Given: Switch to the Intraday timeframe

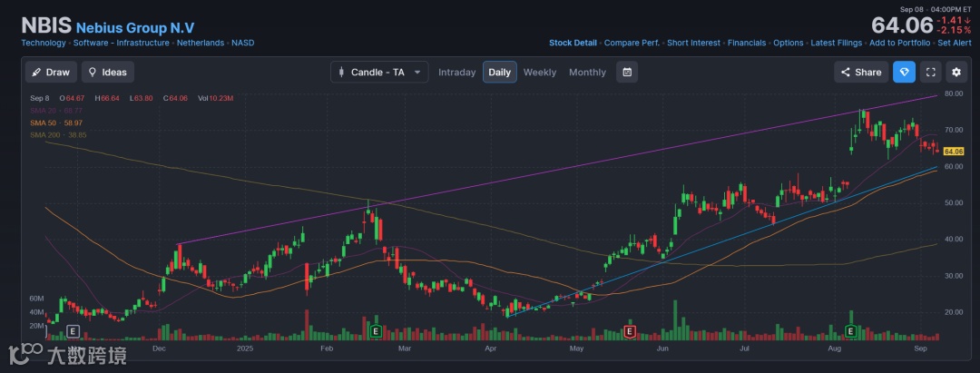Looking at the screenshot, I should pyautogui.click(x=456, y=73).
